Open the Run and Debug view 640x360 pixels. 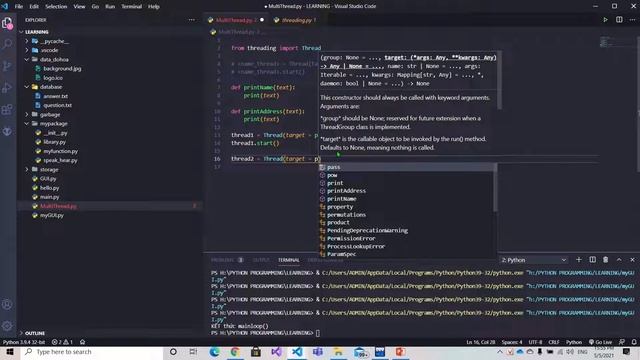7,87
